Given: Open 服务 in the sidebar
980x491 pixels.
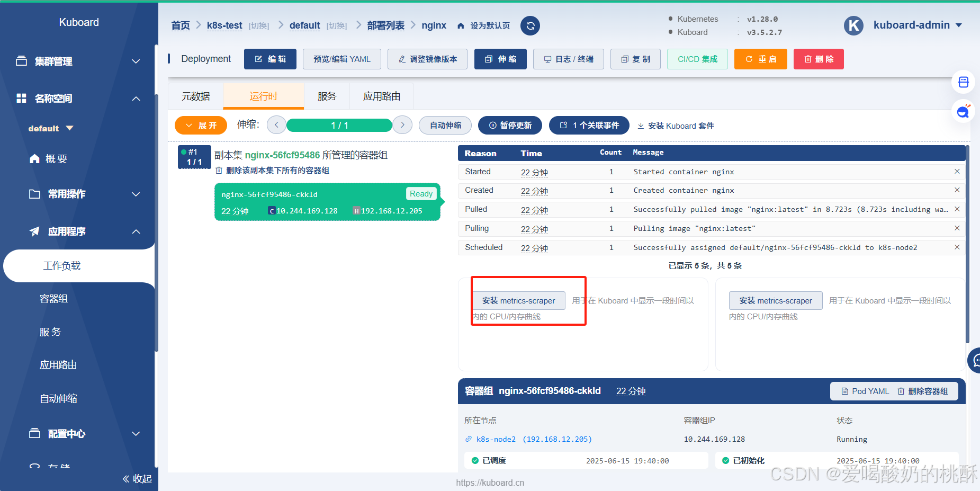Looking at the screenshot, I should [x=50, y=332].
